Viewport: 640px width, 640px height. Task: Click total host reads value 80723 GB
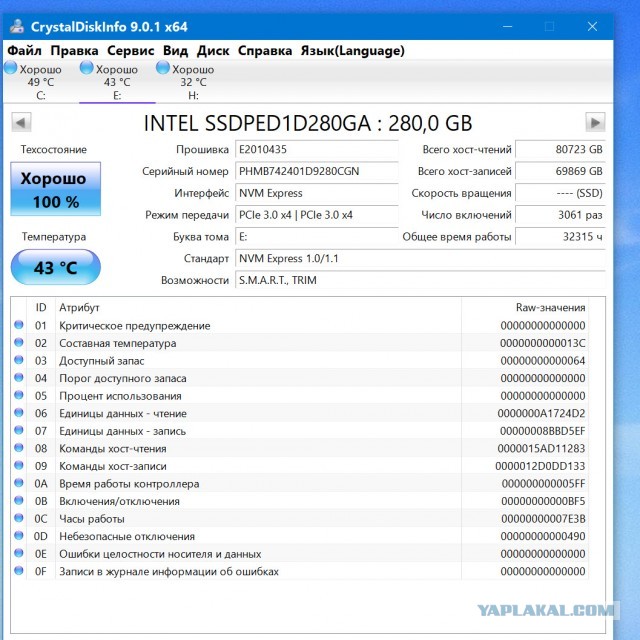(x=560, y=149)
